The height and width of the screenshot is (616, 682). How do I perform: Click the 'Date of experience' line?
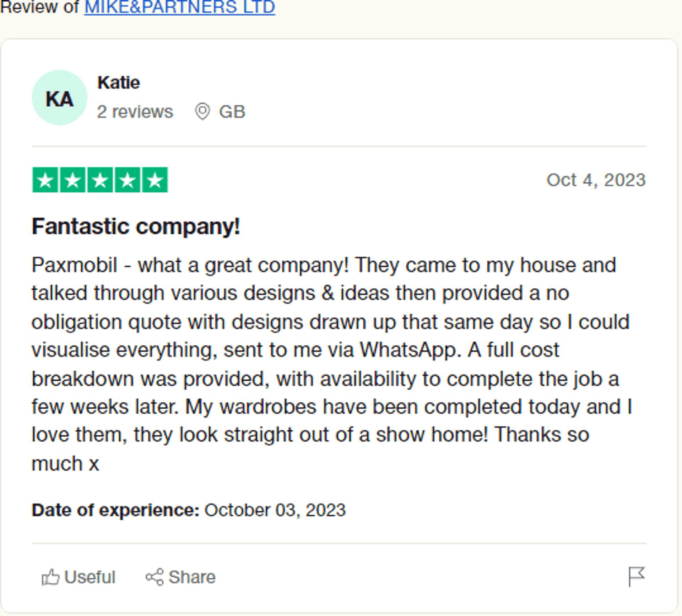(x=189, y=510)
